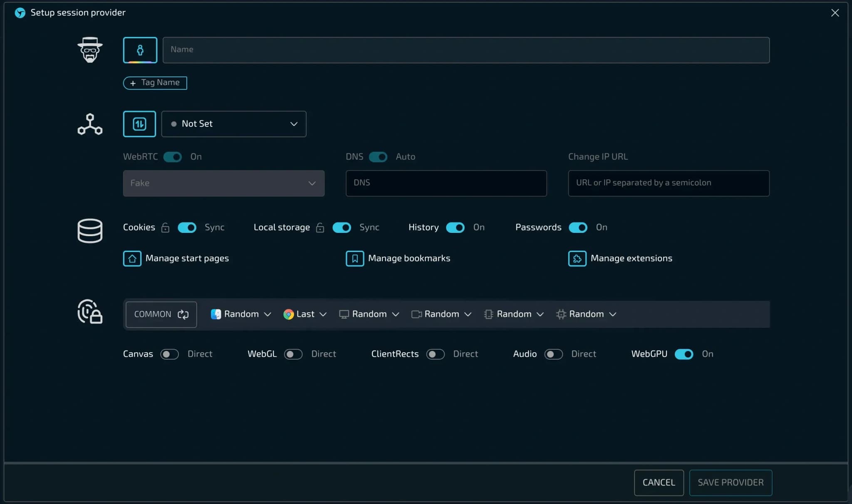
Task: Expand the screen resolution Random dropdown
Action: tap(369, 314)
